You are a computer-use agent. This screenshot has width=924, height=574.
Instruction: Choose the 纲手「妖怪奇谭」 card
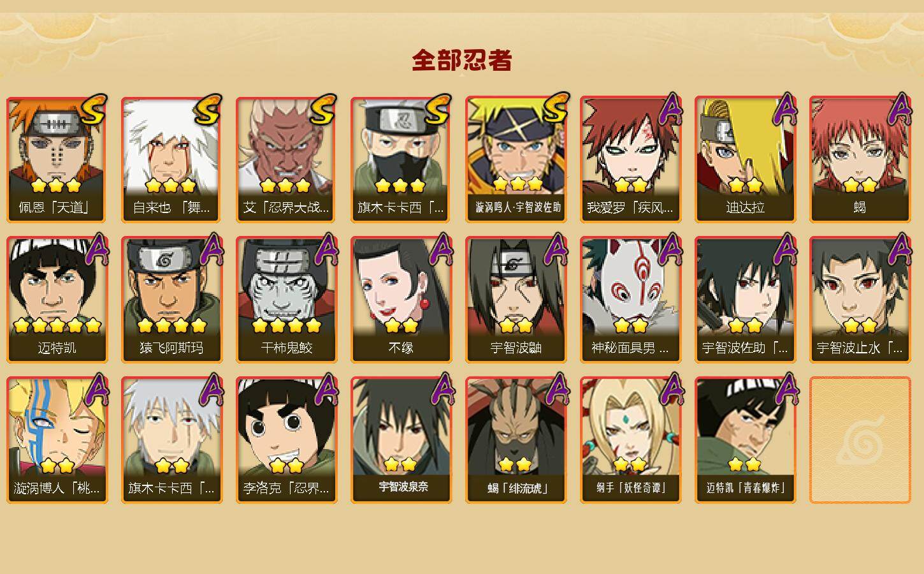pos(630,440)
